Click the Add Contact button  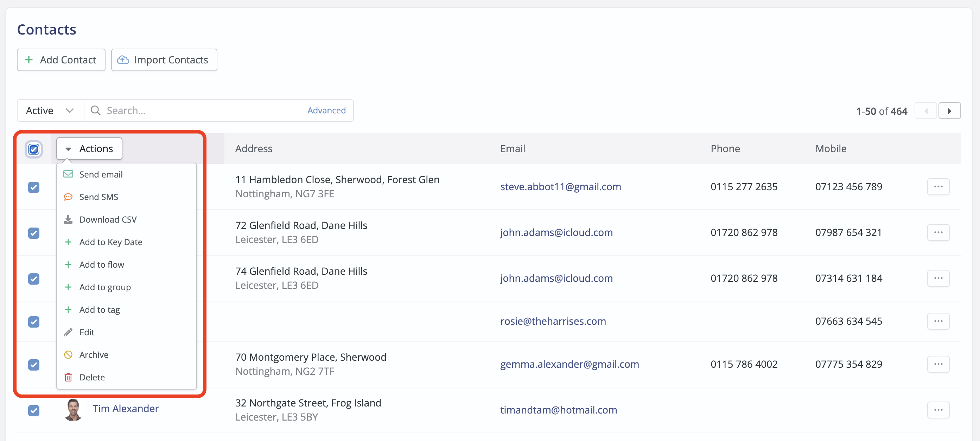coord(61,60)
